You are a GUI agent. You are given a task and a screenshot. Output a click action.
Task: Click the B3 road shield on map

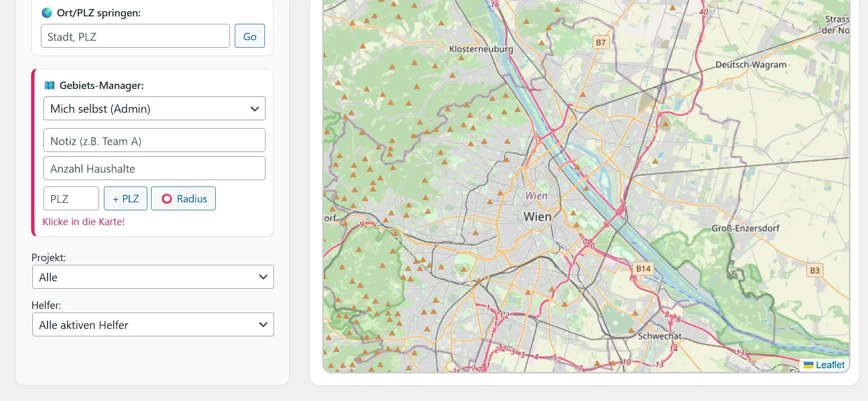click(814, 270)
